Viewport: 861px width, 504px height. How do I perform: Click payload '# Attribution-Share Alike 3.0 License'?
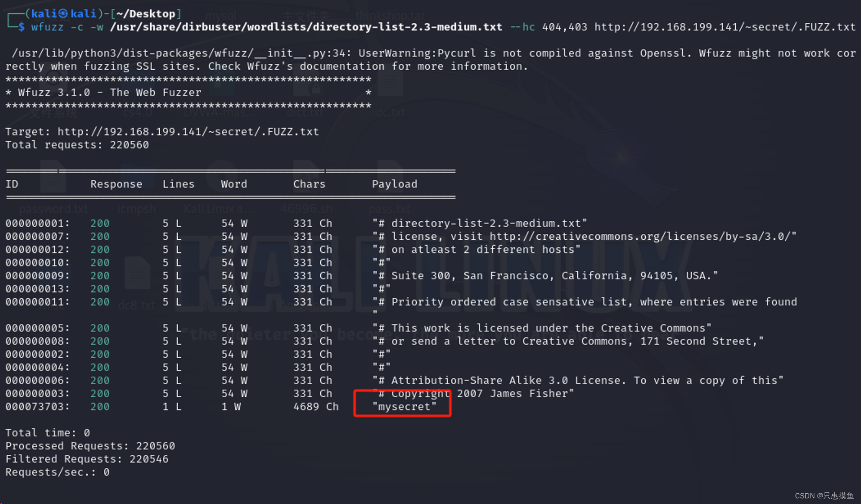(x=578, y=380)
